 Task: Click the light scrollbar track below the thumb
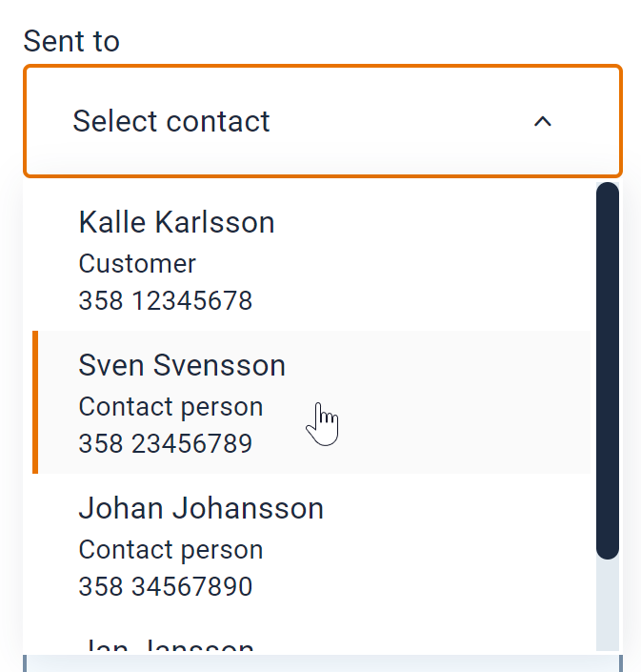(x=608, y=604)
